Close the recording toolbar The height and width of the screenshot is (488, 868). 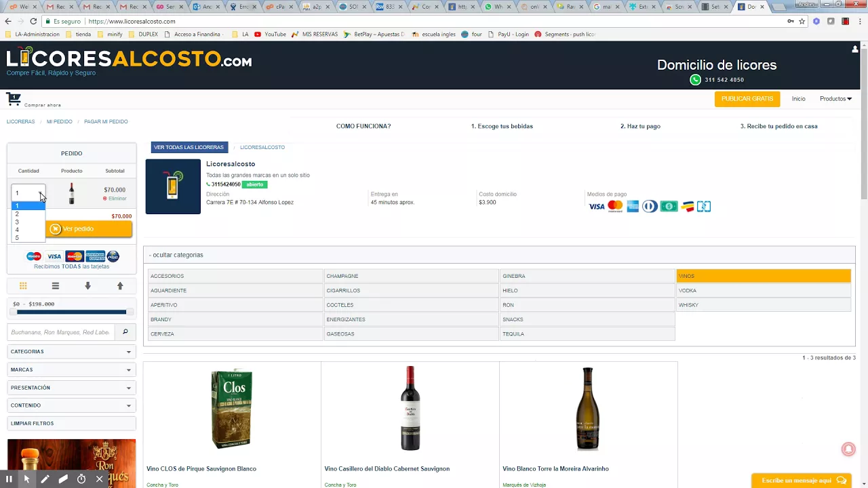pos(99,479)
